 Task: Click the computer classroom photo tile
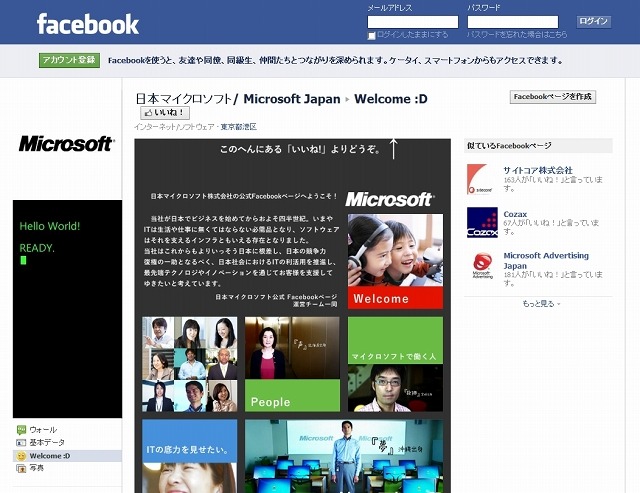coord(344,456)
